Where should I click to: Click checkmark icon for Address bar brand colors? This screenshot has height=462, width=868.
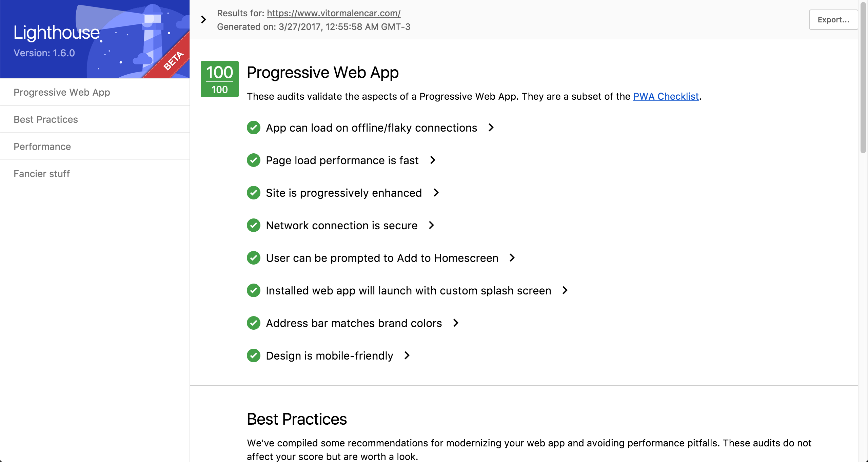[x=253, y=323]
